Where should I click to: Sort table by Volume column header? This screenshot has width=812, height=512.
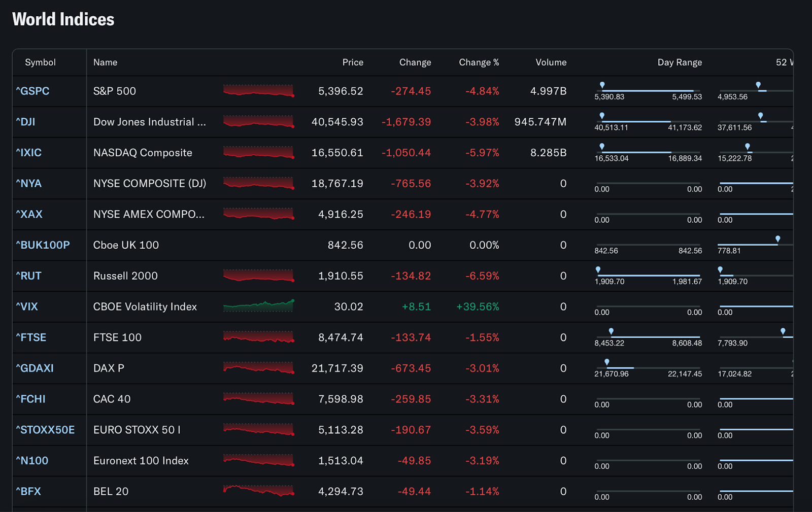pyautogui.click(x=551, y=62)
